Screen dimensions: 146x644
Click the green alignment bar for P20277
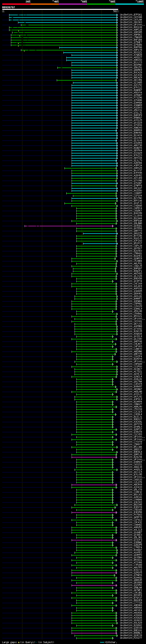[x=95, y=638]
